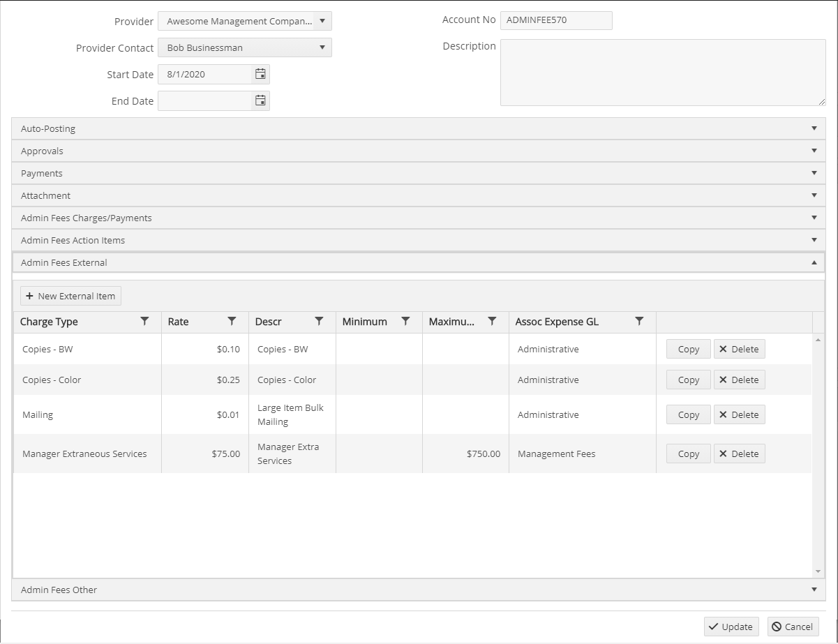Select the $0.25 rate cell
Image resolution: width=838 pixels, height=644 pixels.
(x=205, y=380)
